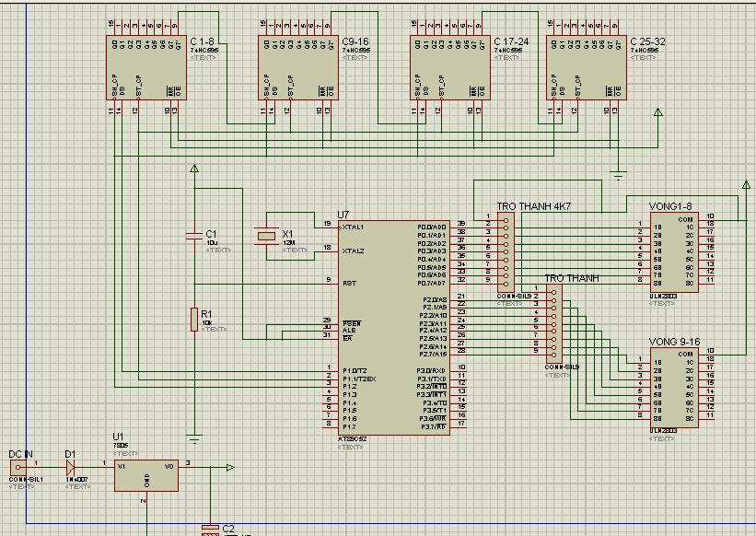Click the 'XTAL2' pin label on U7

[x=353, y=251]
